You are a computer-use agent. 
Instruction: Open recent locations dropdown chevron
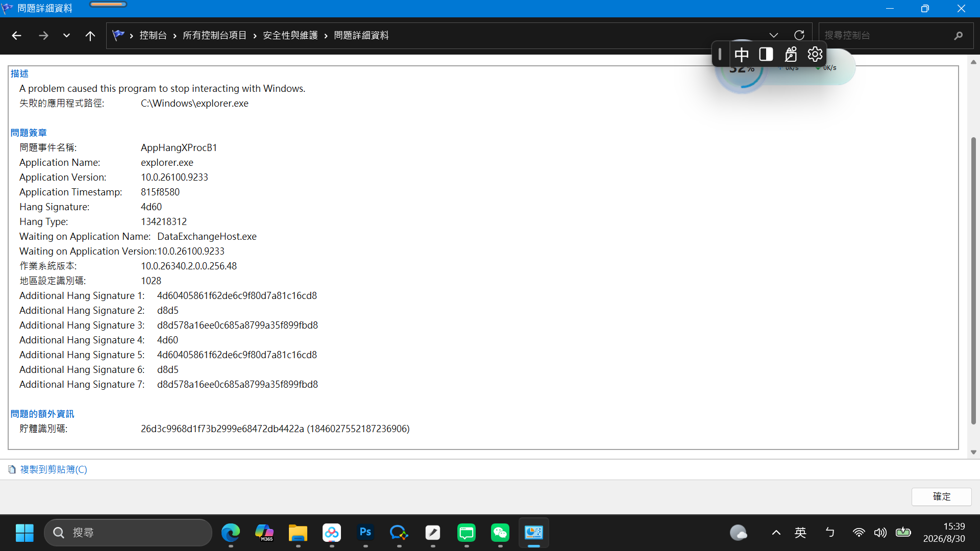pos(66,36)
